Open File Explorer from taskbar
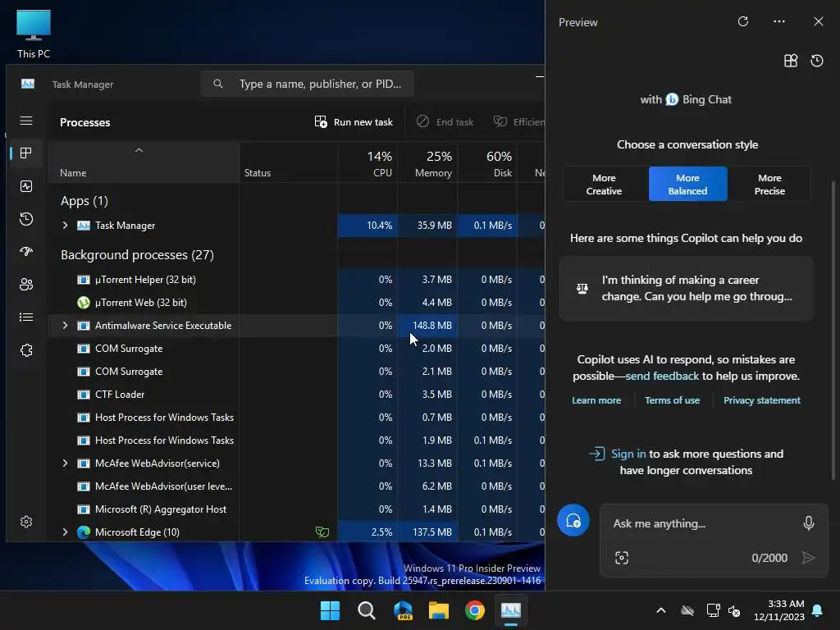The width and height of the screenshot is (840, 630). point(439,610)
